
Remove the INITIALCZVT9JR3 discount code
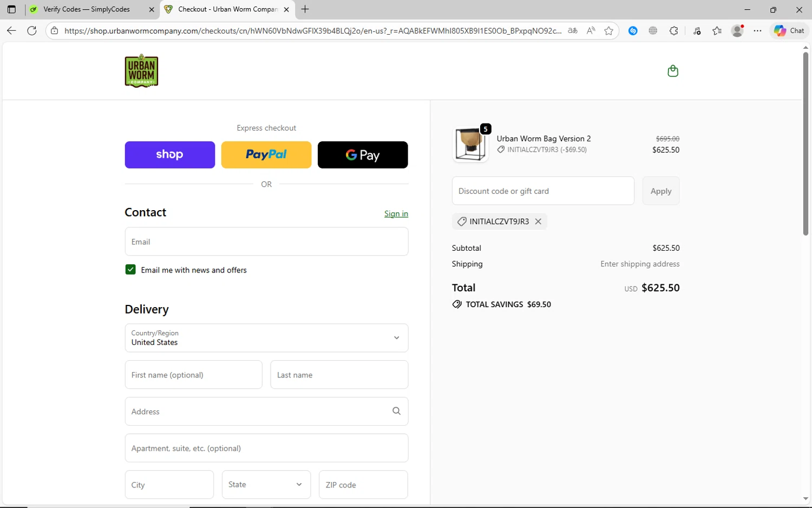(x=538, y=222)
